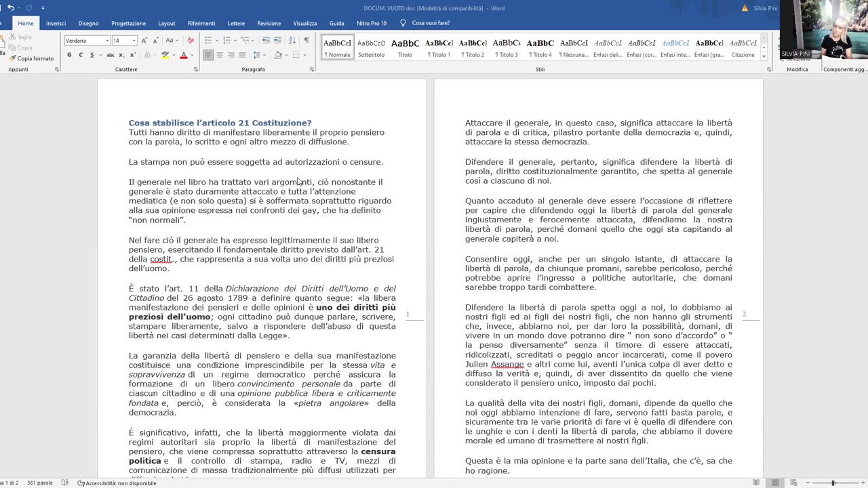868x488 pixels.
Task: Click the 561 parole word count
Action: 40,483
